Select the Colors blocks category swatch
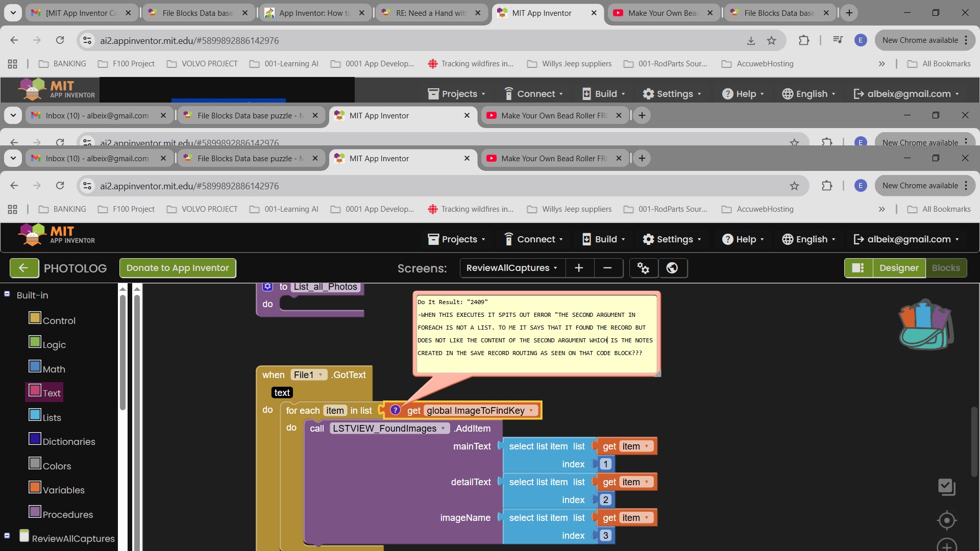The width and height of the screenshot is (980, 551). click(35, 463)
